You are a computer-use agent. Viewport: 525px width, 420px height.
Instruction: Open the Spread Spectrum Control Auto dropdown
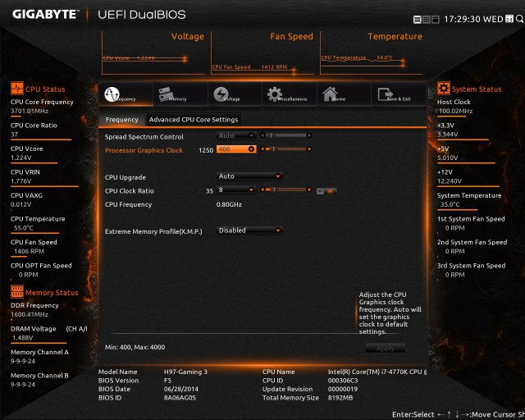(236, 135)
